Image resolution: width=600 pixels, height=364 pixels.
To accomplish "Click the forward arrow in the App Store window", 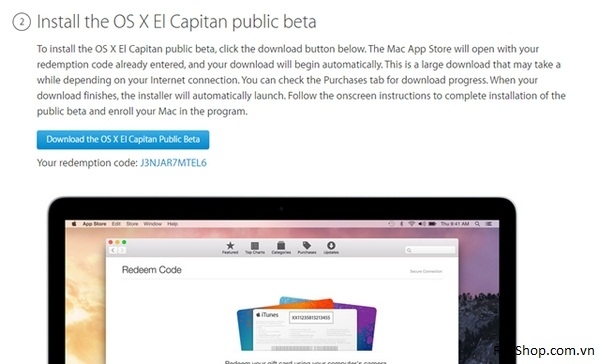I will pyautogui.click(x=122, y=250).
